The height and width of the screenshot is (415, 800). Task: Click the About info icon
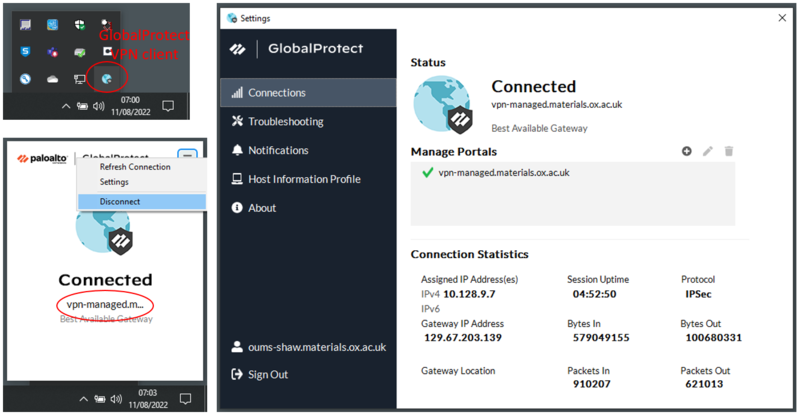point(237,208)
